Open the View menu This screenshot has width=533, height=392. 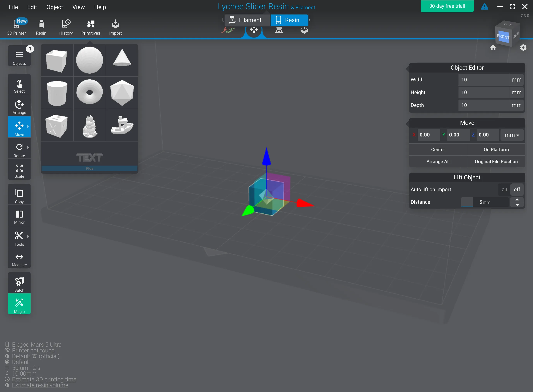point(78,7)
